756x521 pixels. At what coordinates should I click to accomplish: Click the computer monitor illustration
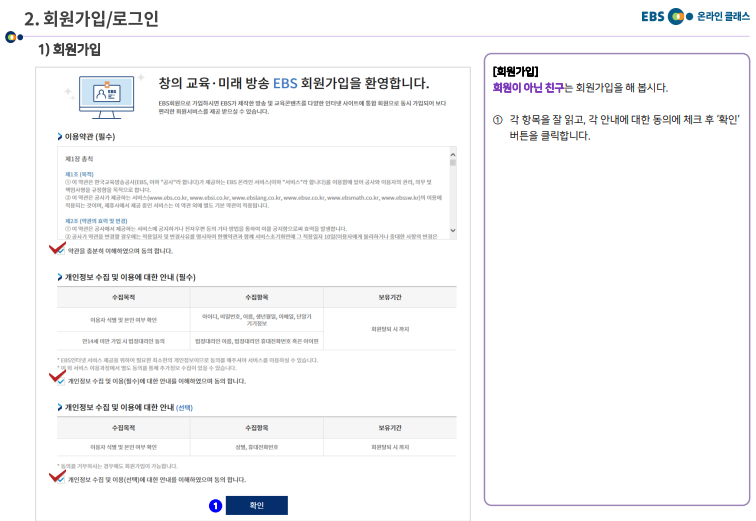point(107,97)
